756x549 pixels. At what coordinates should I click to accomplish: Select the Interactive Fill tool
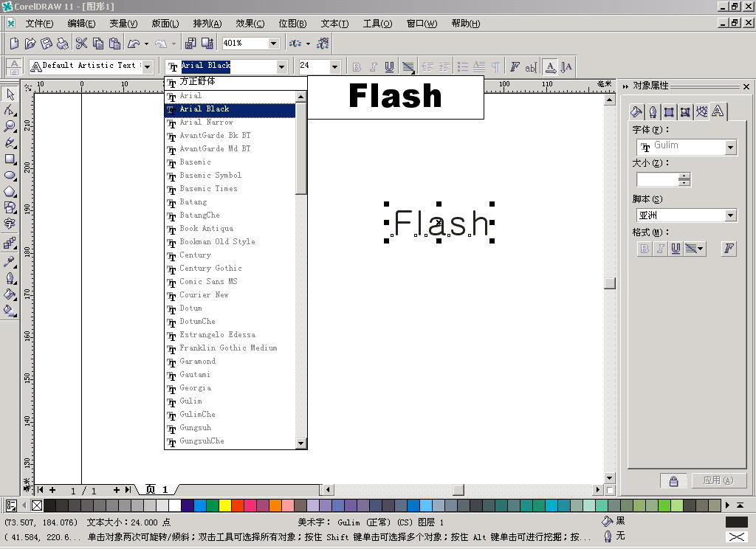point(10,311)
